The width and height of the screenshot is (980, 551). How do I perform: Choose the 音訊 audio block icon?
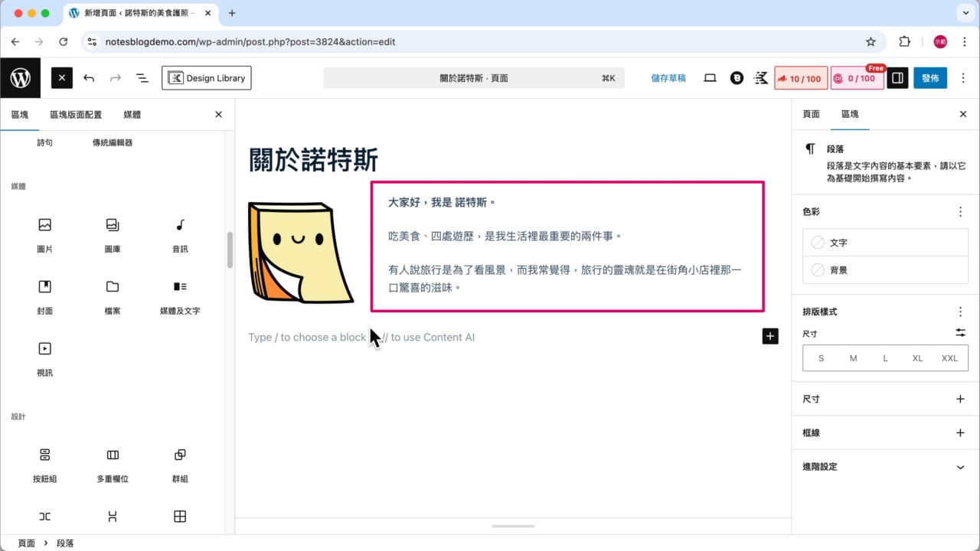pos(179,224)
